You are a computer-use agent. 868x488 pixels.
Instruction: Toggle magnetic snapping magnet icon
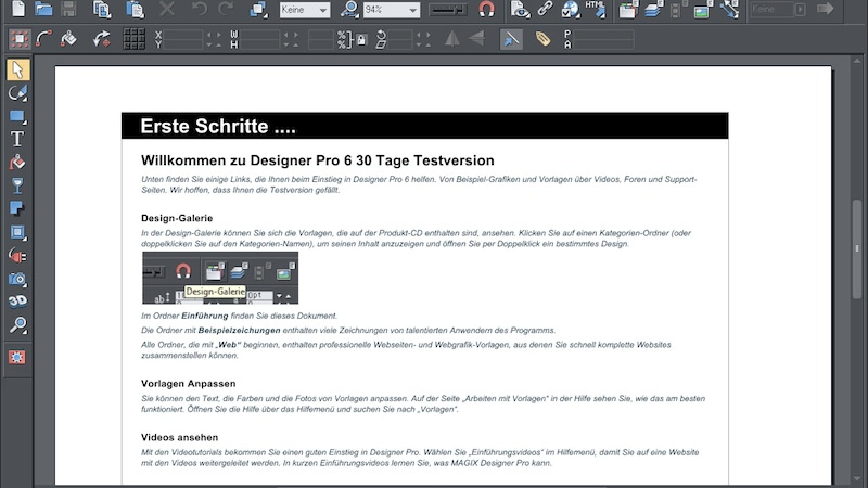(487, 9)
